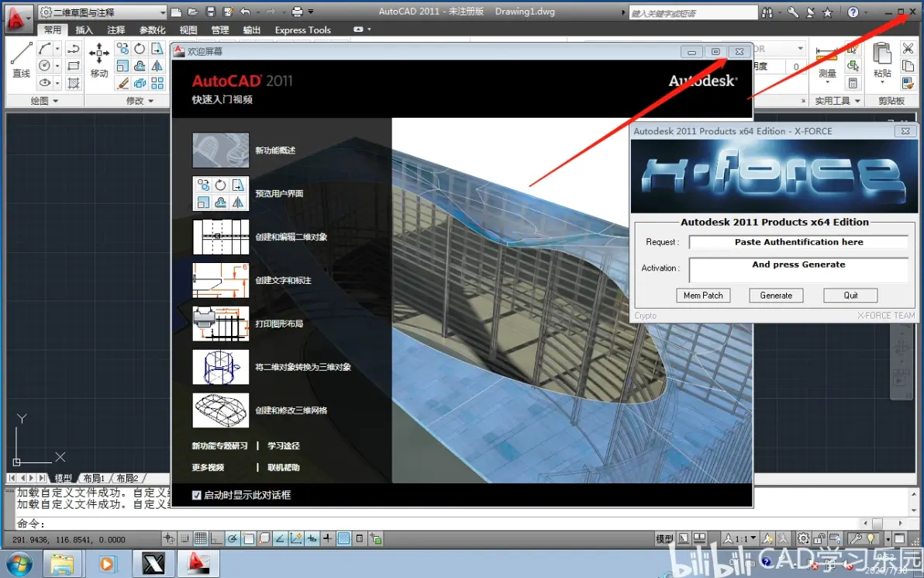Image resolution: width=924 pixels, height=578 pixels.
Task: Switch to the 插入 ribbon tab
Action: click(84, 30)
